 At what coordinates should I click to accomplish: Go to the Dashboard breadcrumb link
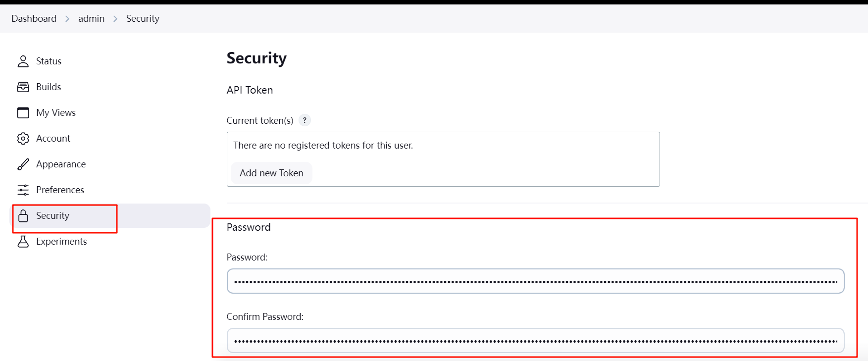coord(34,18)
